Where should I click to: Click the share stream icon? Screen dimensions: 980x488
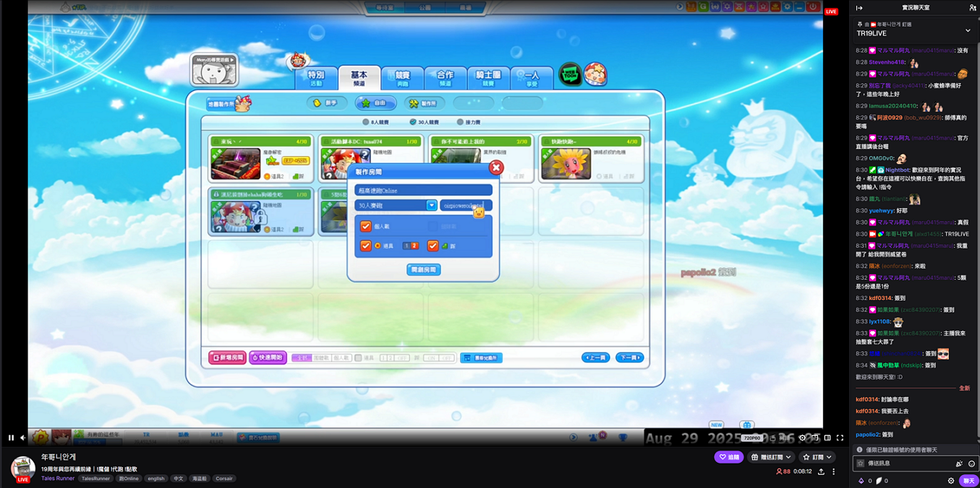[x=821, y=472]
